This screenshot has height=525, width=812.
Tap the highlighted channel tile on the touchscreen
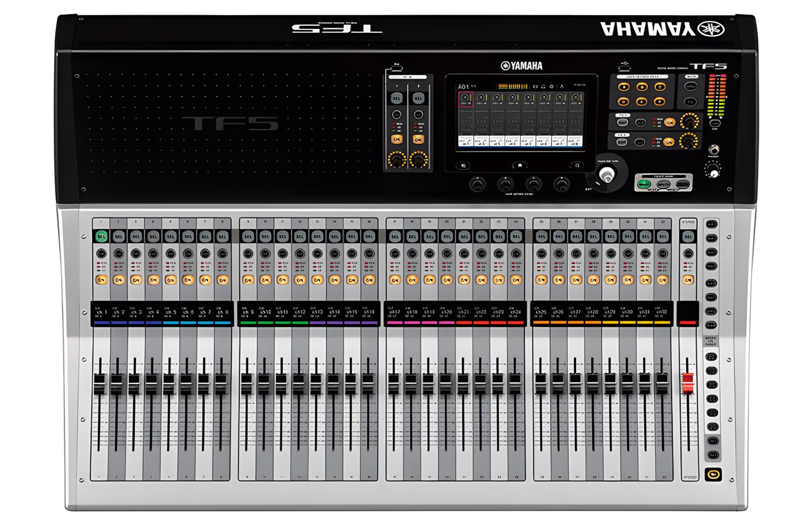[466, 99]
